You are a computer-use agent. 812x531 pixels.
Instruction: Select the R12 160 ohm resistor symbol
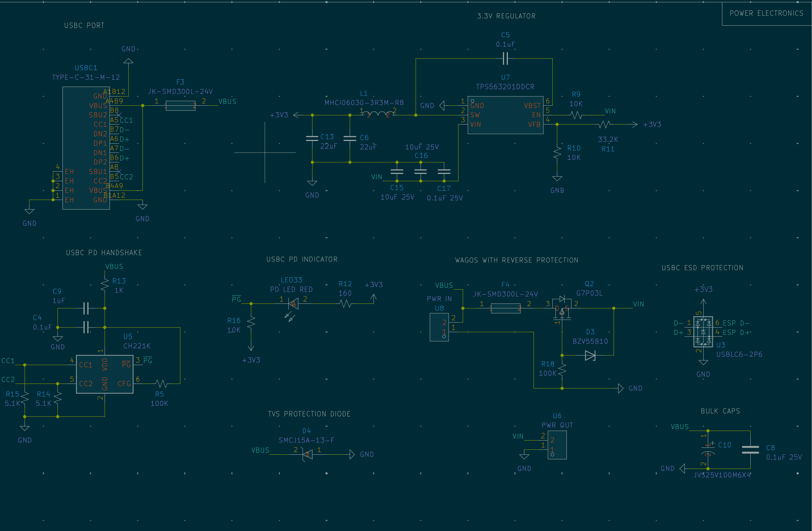click(x=345, y=304)
